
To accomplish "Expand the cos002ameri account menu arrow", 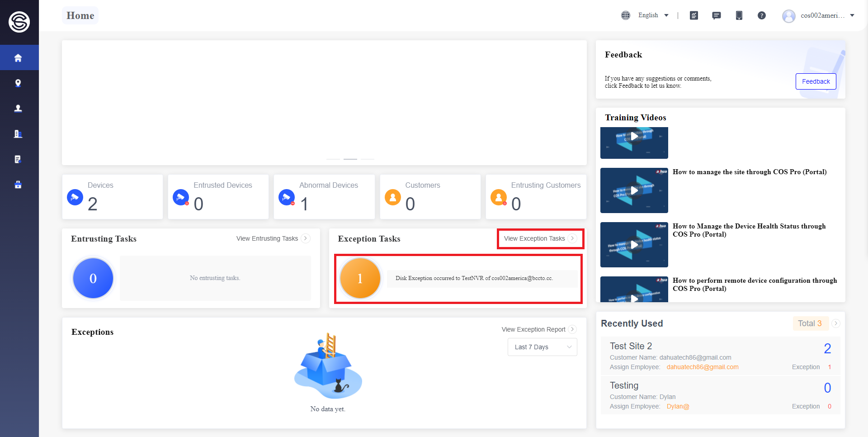I will 852,15.
